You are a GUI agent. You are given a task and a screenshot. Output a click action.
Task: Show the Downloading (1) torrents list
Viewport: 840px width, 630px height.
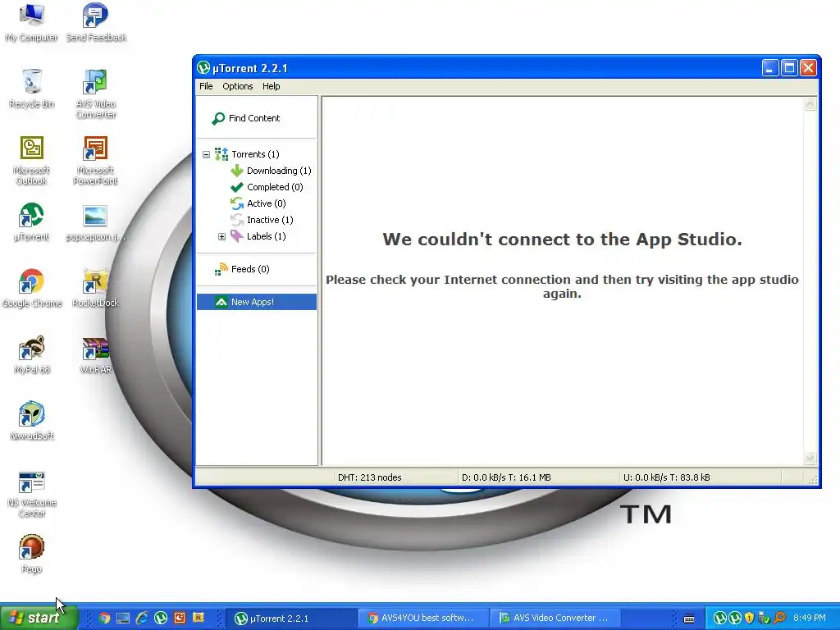[271, 171]
